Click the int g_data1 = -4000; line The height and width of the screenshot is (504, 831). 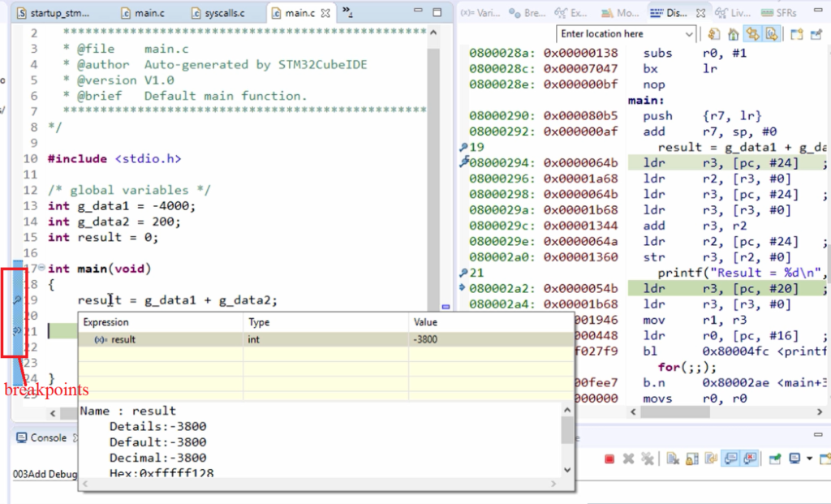(x=122, y=206)
